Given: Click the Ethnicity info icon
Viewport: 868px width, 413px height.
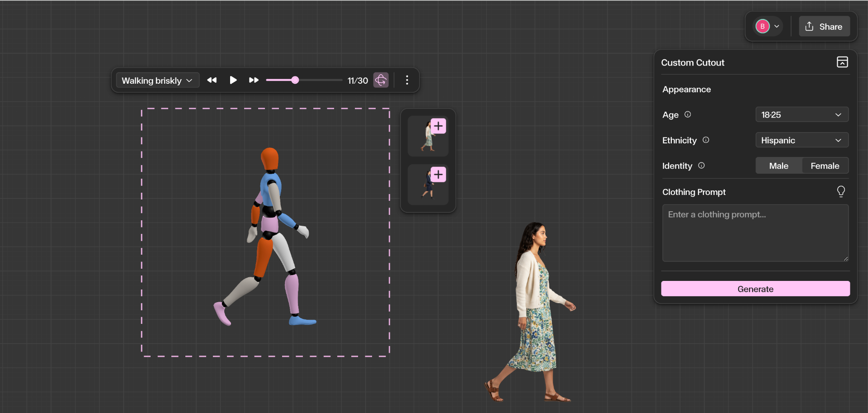Looking at the screenshot, I should tap(706, 140).
